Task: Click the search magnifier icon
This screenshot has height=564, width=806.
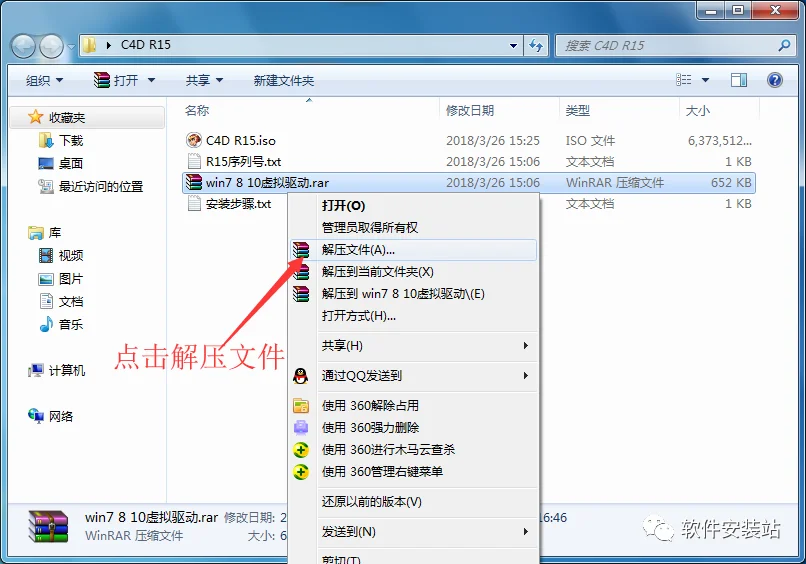Action: tap(784, 46)
